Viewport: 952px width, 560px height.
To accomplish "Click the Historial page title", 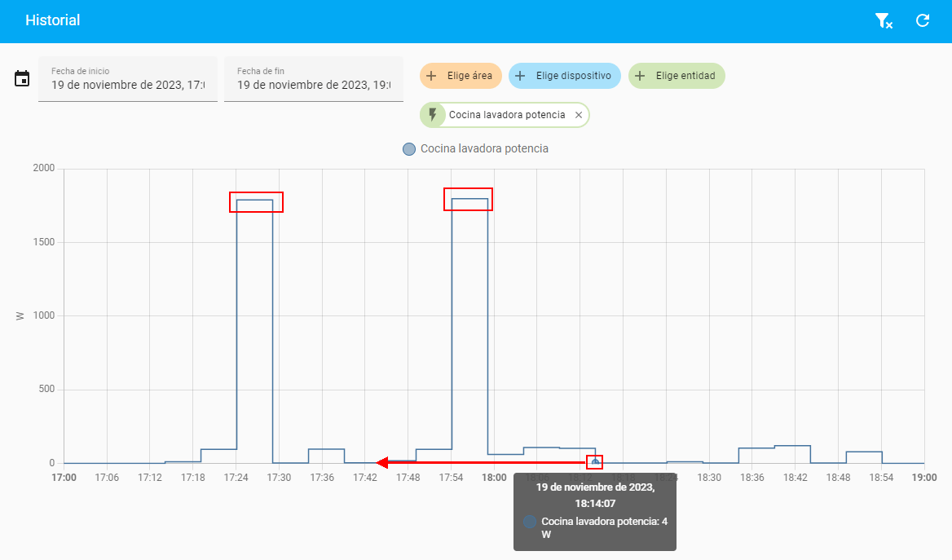I will click(x=53, y=20).
